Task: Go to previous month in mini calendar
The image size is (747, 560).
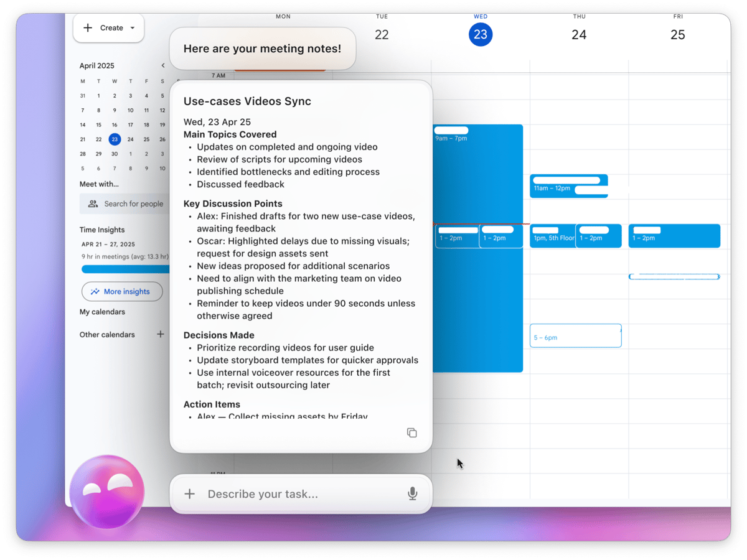Action: [x=163, y=65]
